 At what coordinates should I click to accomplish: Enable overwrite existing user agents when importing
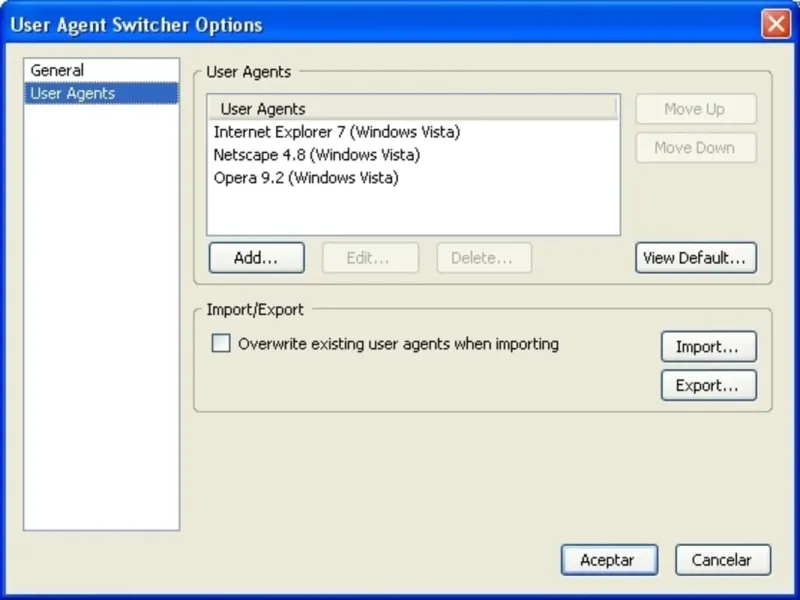pyautogui.click(x=221, y=343)
